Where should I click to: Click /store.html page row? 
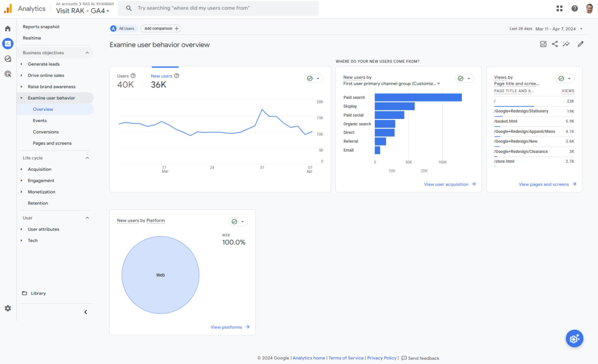[x=534, y=162]
